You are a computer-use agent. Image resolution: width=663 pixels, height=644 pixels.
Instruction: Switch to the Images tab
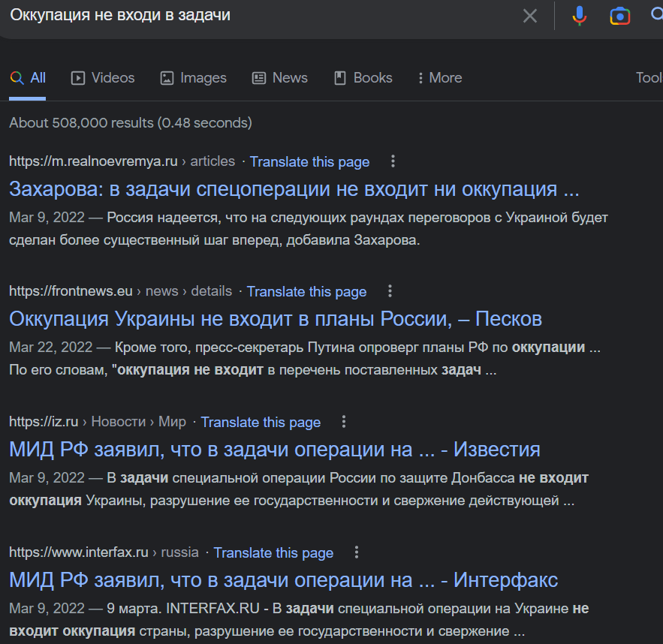(x=193, y=78)
